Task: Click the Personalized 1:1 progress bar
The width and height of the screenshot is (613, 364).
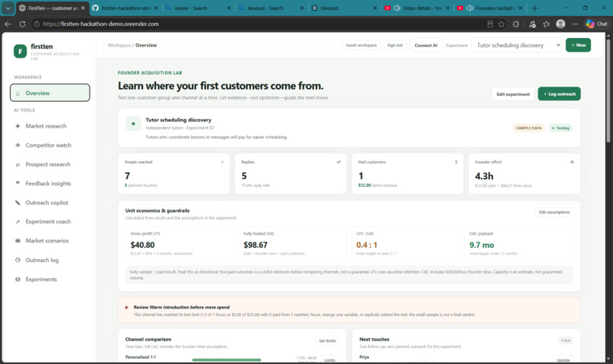Action: tap(227, 359)
